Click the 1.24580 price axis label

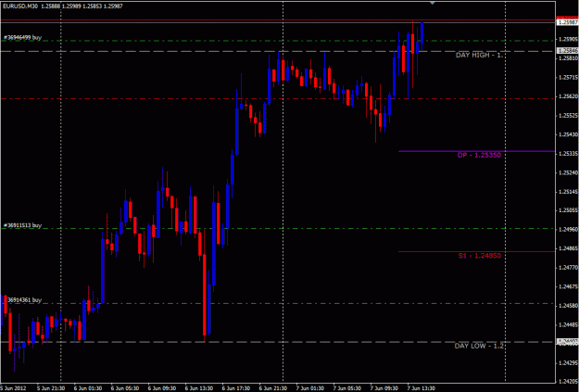568,306
